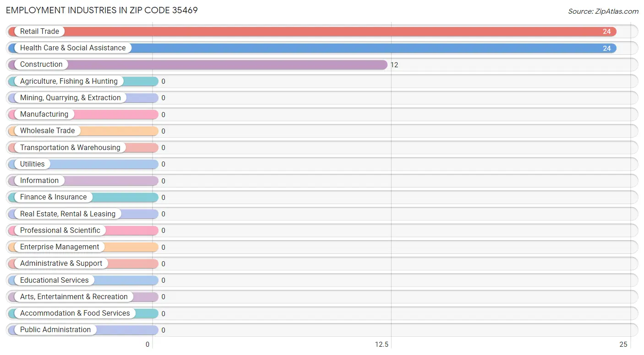Select the Wholesale Trade label

[47, 130]
